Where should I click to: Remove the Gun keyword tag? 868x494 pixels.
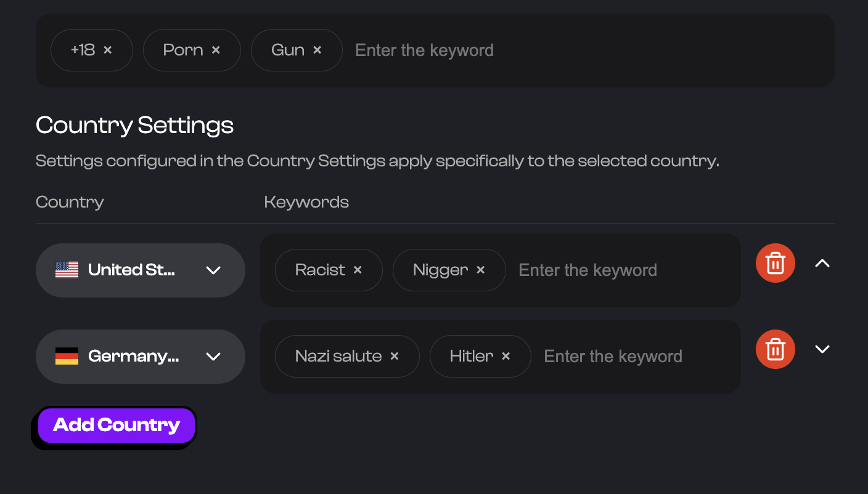(x=317, y=50)
